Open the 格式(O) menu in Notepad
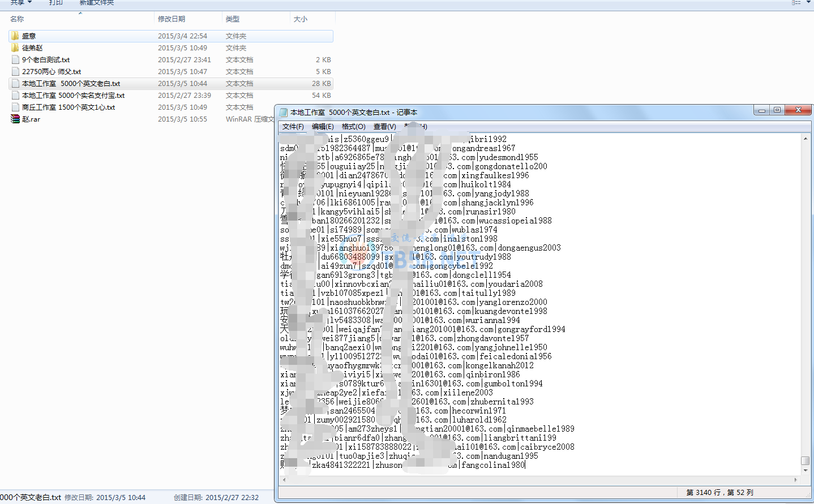This screenshot has width=814, height=504. tap(354, 126)
